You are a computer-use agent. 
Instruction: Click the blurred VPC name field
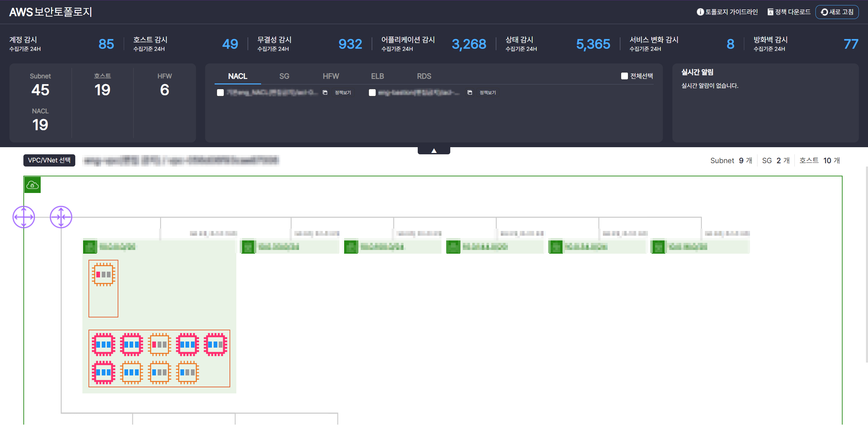click(x=181, y=160)
